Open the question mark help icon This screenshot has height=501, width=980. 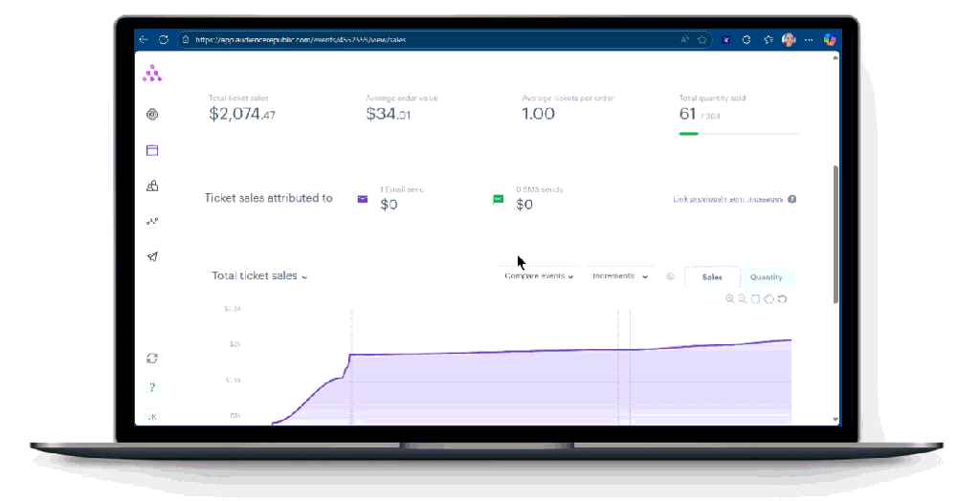(152, 387)
